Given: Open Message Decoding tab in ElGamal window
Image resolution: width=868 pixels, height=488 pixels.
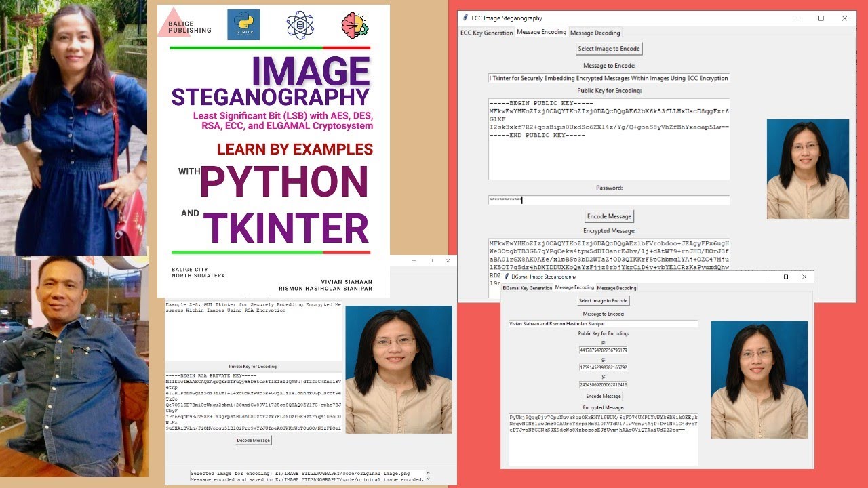Looking at the screenshot, I should click(616, 288).
